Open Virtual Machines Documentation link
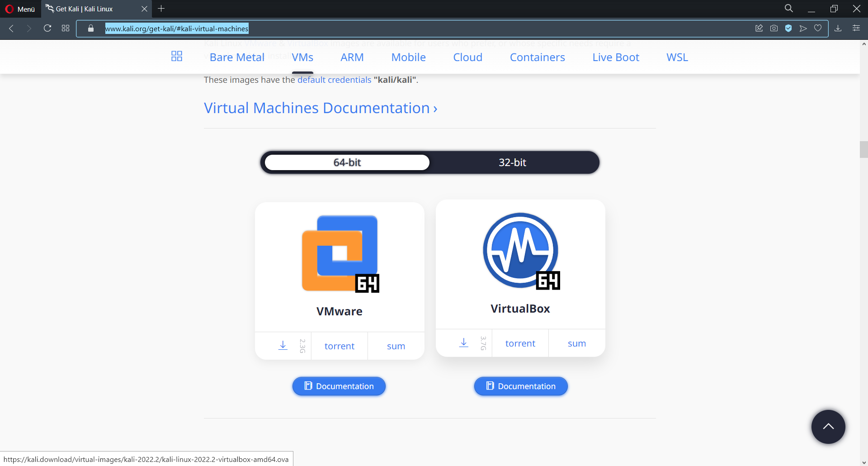Screen dimensions: 868x466 click(321, 108)
